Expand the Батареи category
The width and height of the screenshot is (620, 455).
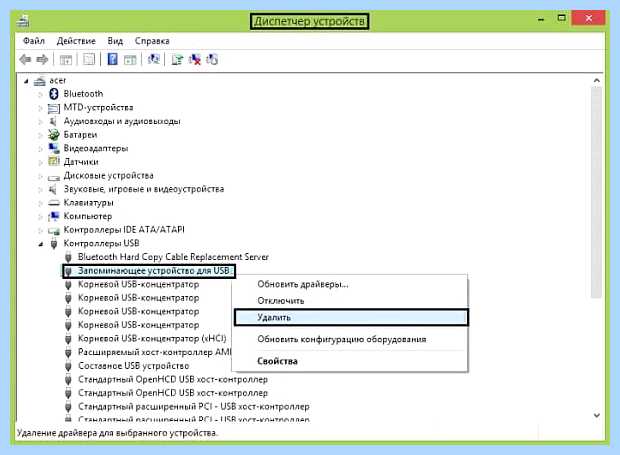click(x=40, y=135)
